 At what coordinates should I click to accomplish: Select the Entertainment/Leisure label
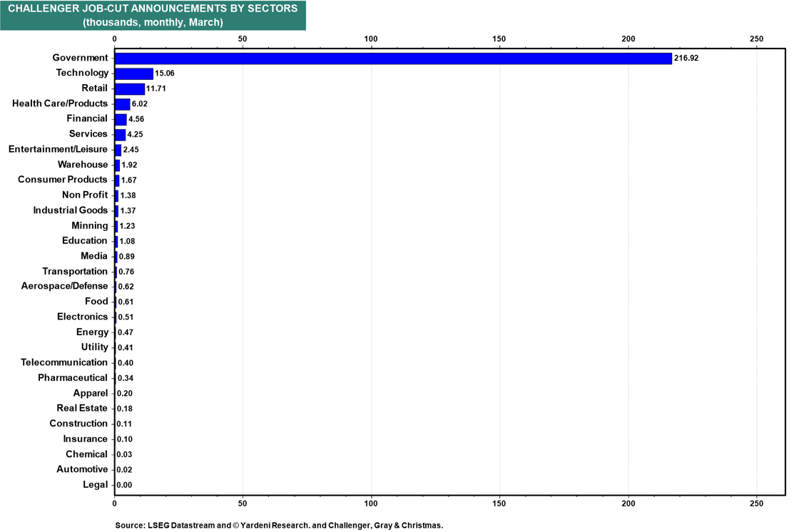point(58,149)
